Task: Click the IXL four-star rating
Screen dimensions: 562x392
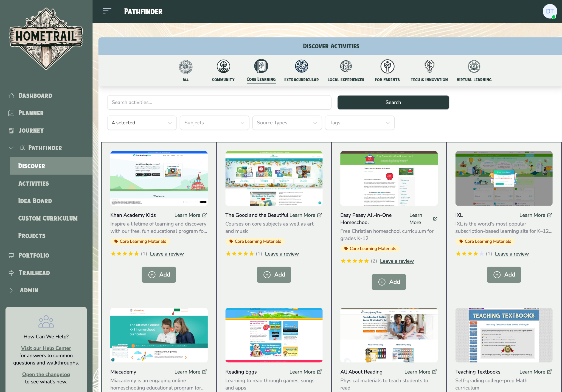Action: click(470, 254)
